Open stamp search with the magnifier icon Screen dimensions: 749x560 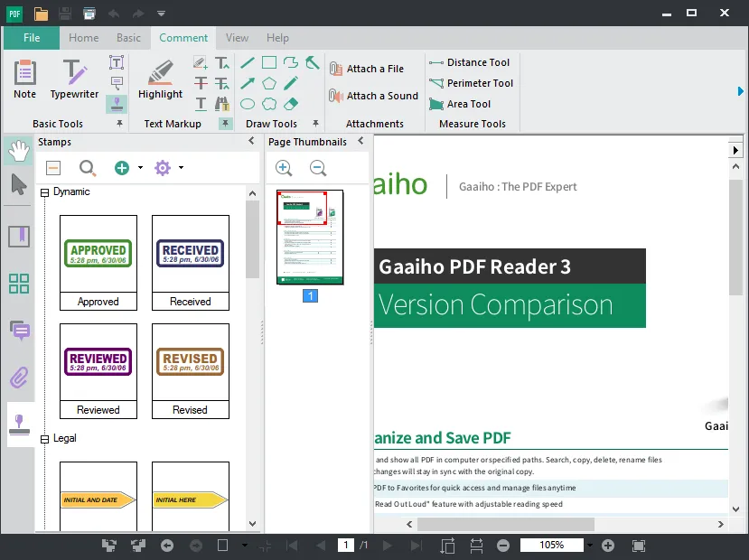pos(89,168)
